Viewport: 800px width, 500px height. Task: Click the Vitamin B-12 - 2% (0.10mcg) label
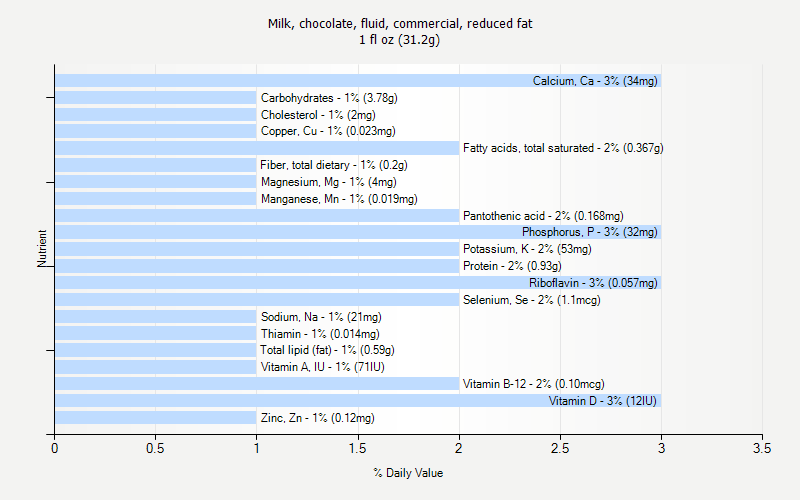(x=533, y=384)
